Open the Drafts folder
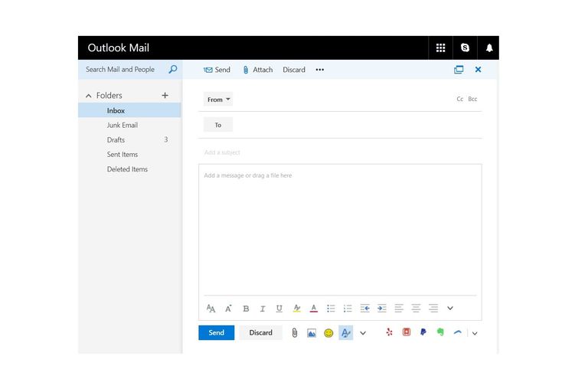The width and height of the screenshot is (588, 392). click(x=129, y=139)
